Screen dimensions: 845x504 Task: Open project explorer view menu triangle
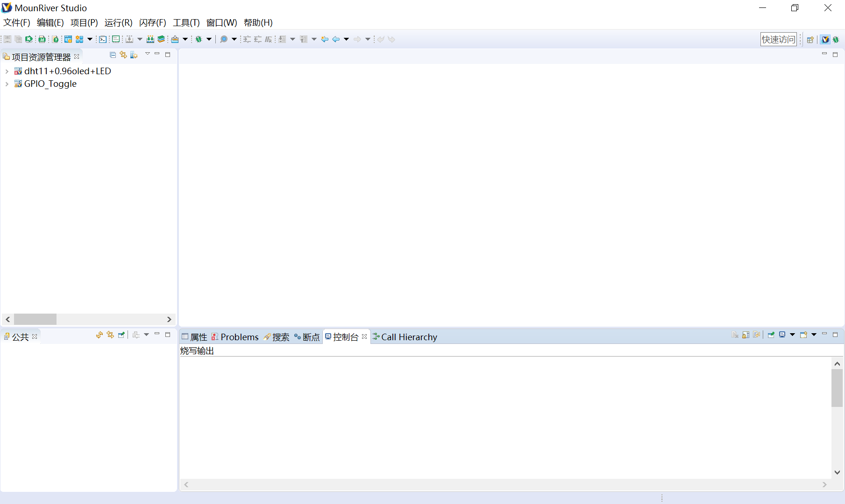pyautogui.click(x=148, y=54)
